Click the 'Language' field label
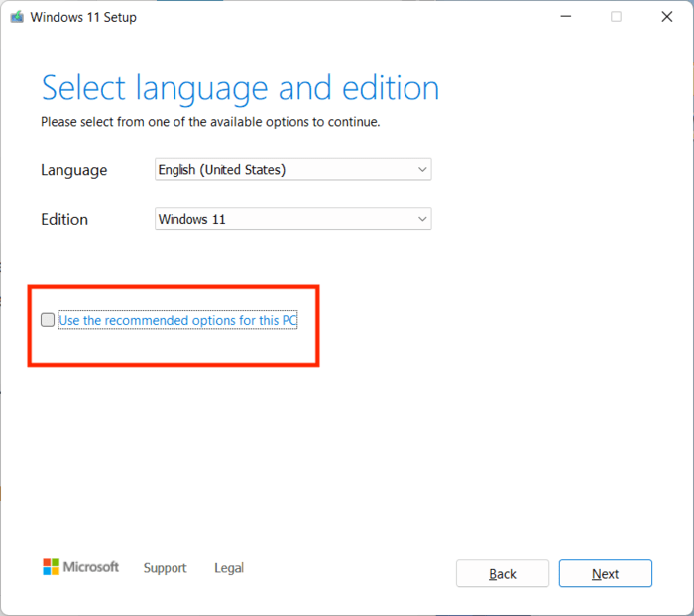 coord(74,170)
